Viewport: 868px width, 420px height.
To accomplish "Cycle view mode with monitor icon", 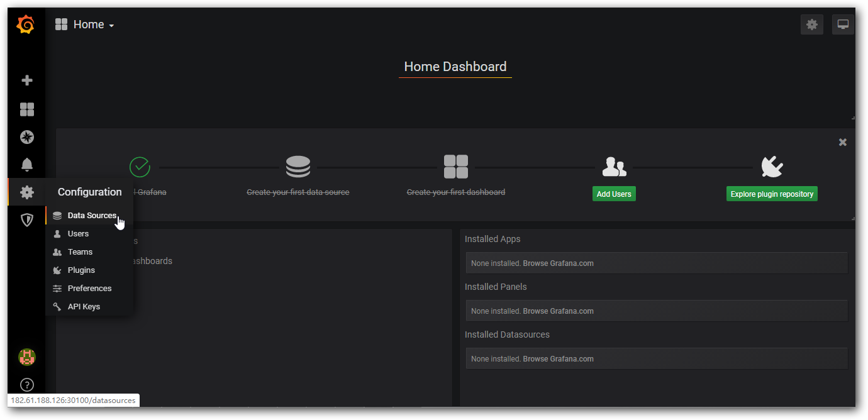I will [x=843, y=25].
